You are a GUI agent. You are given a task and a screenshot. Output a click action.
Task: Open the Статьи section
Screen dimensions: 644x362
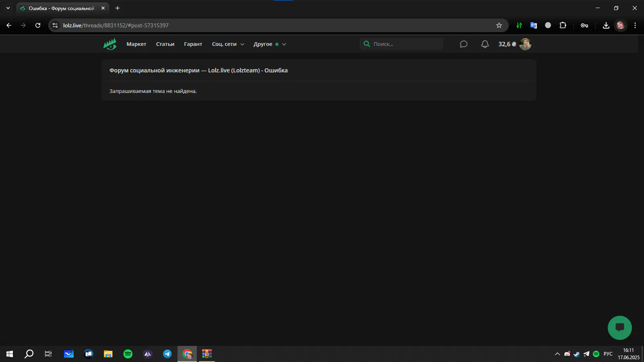pyautogui.click(x=165, y=44)
